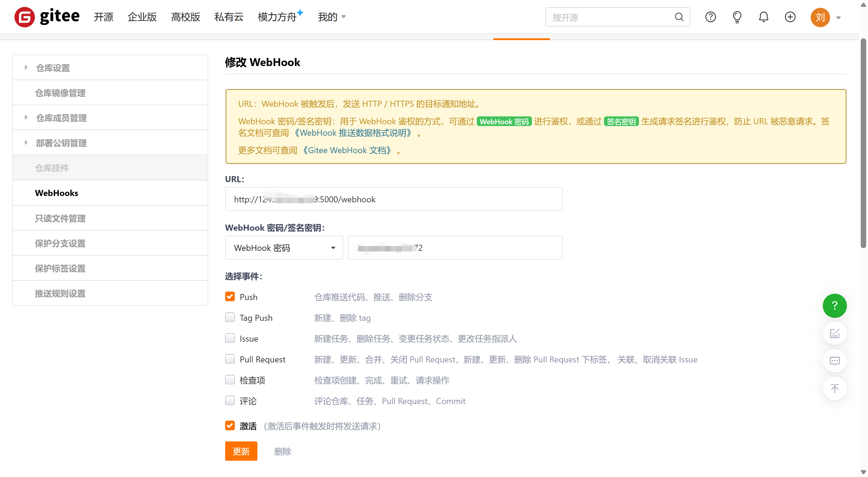The image size is (868, 477).
Task: Click the webhook URL input field
Action: [x=394, y=199]
